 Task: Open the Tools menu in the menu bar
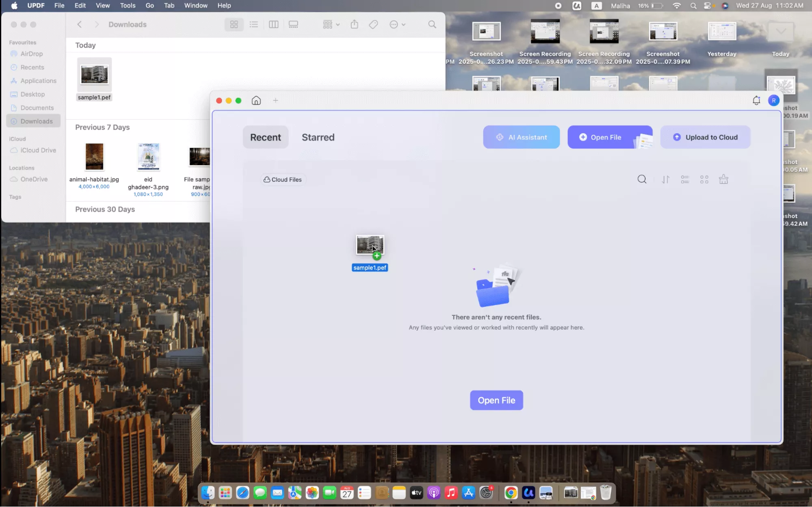[x=128, y=5]
